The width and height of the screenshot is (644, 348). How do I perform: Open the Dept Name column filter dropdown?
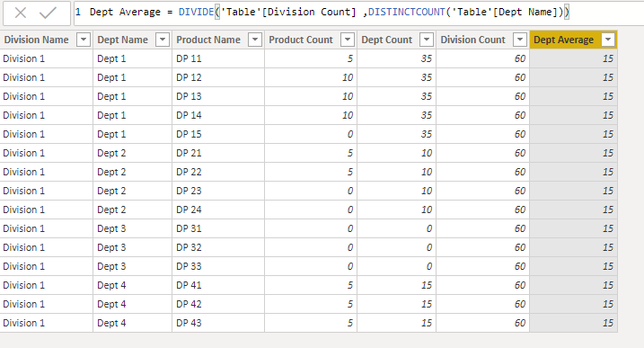point(163,40)
